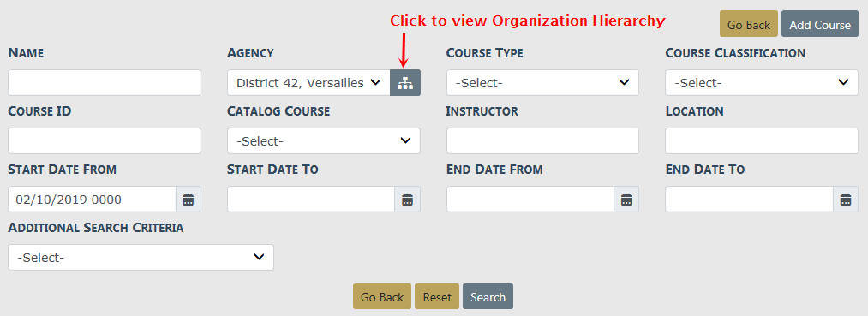Expand the Course Classification dropdown
The height and width of the screenshot is (316, 868).
click(762, 82)
